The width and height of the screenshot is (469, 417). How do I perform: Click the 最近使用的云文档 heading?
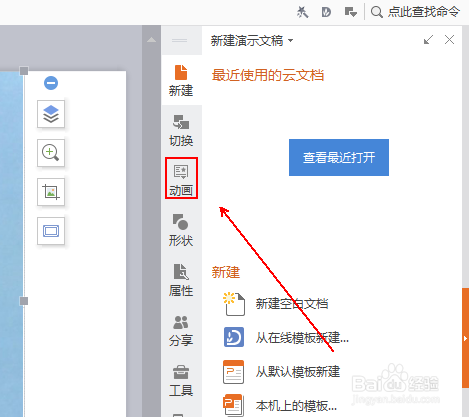[x=268, y=75]
